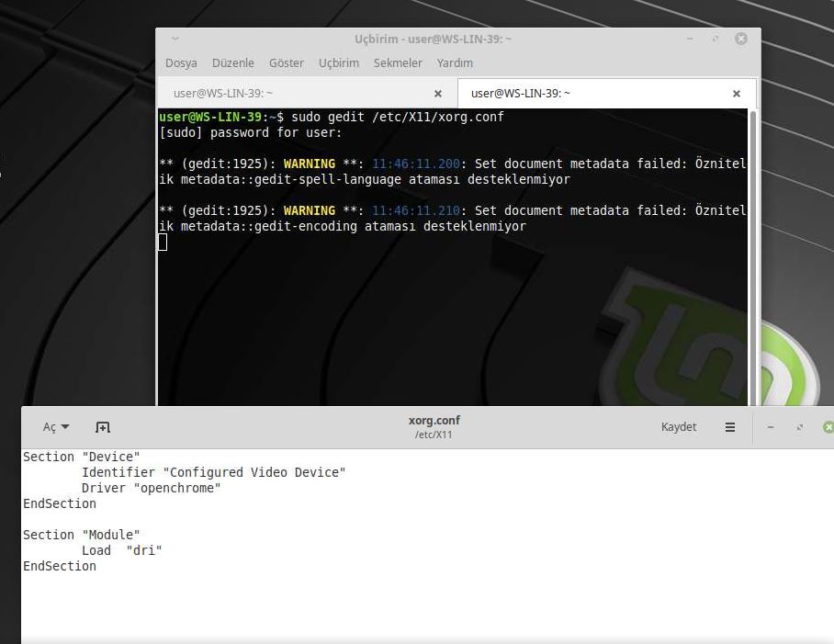Close the second terminal tab
This screenshot has width=834, height=644.
[x=736, y=94]
